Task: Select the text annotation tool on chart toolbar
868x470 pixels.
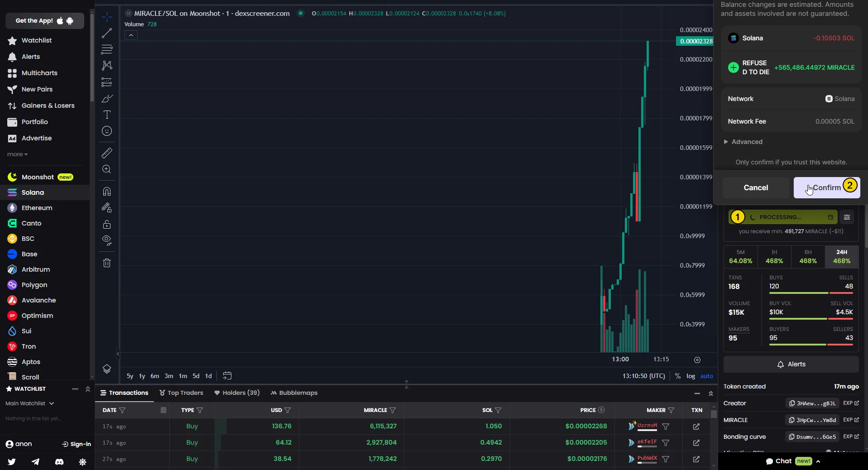Action: point(107,115)
